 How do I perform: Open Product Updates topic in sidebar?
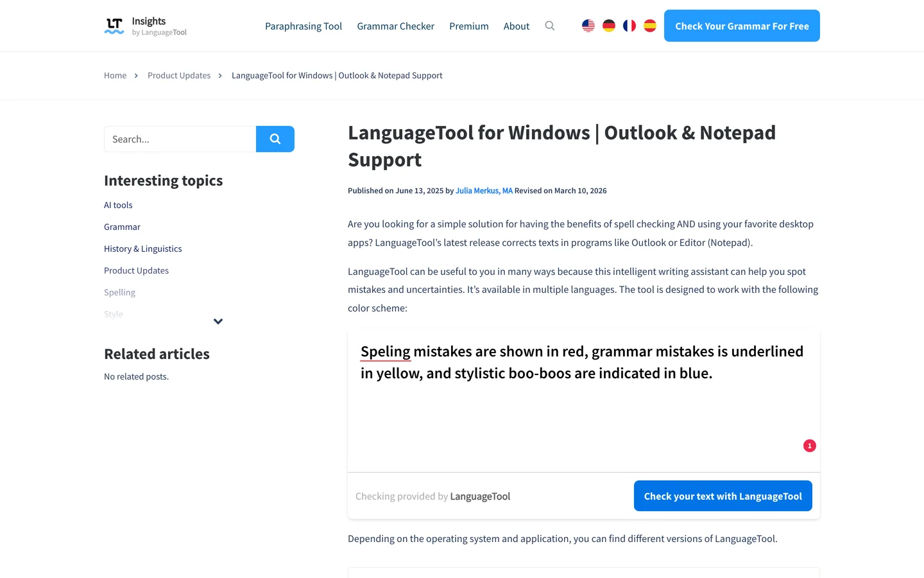click(137, 270)
